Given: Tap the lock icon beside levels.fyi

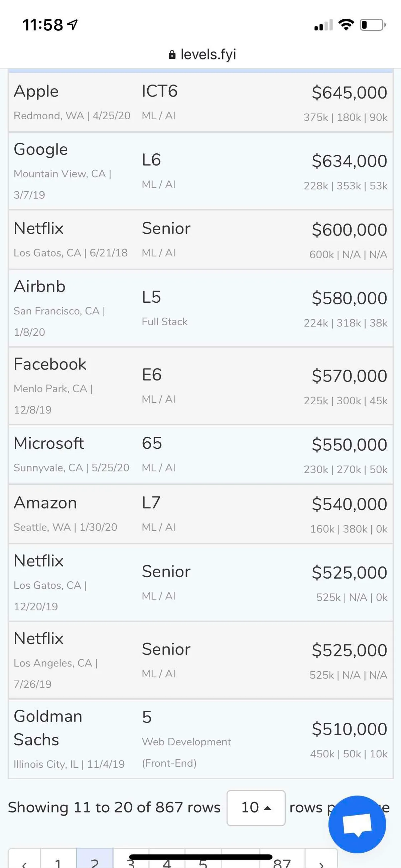Looking at the screenshot, I should [x=172, y=54].
